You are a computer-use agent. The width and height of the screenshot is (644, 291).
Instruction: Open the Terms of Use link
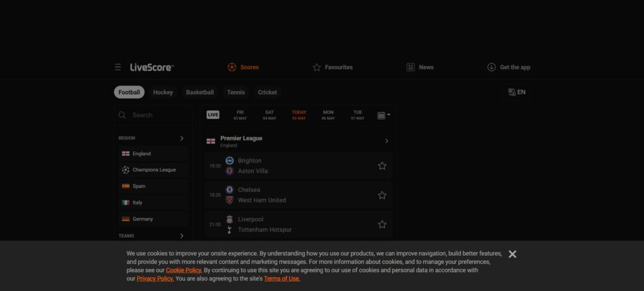[x=282, y=278]
